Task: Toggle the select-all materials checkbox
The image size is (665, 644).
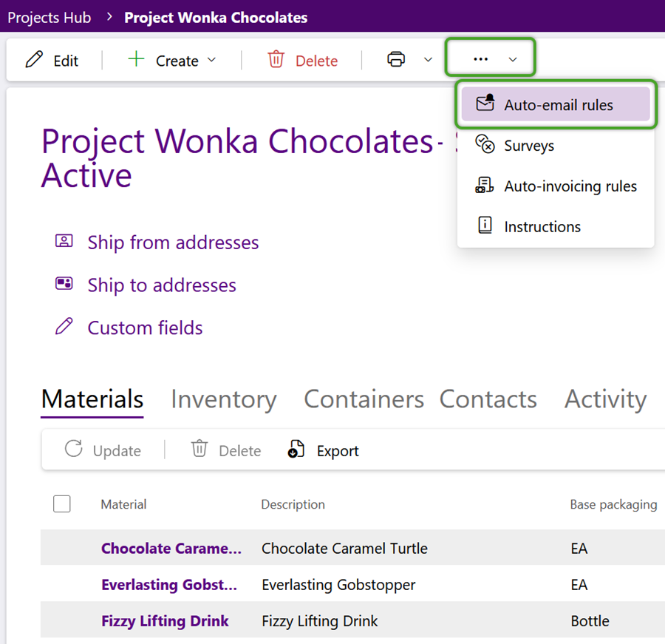Action: coord(62,504)
